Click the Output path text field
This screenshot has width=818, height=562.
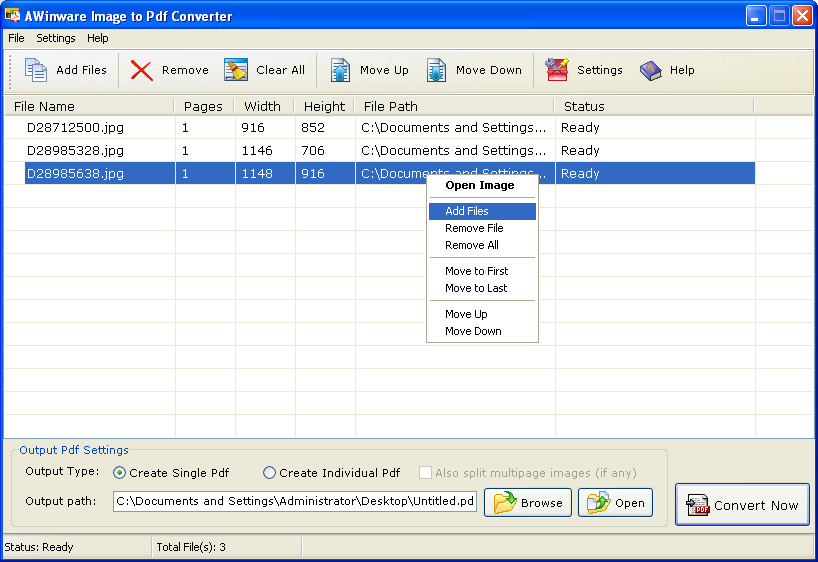pos(294,501)
